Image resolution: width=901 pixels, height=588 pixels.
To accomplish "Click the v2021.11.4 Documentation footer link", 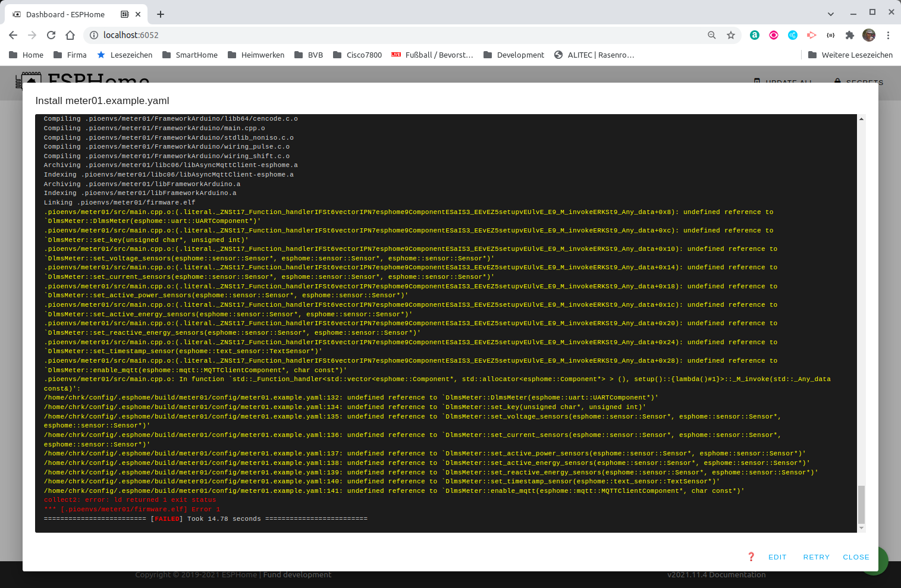I will pyautogui.click(x=716, y=574).
